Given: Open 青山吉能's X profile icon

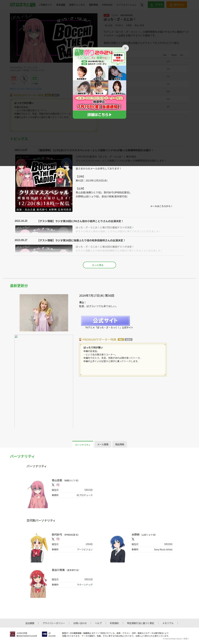Looking at the screenshot, I should pyautogui.click(x=53, y=485).
